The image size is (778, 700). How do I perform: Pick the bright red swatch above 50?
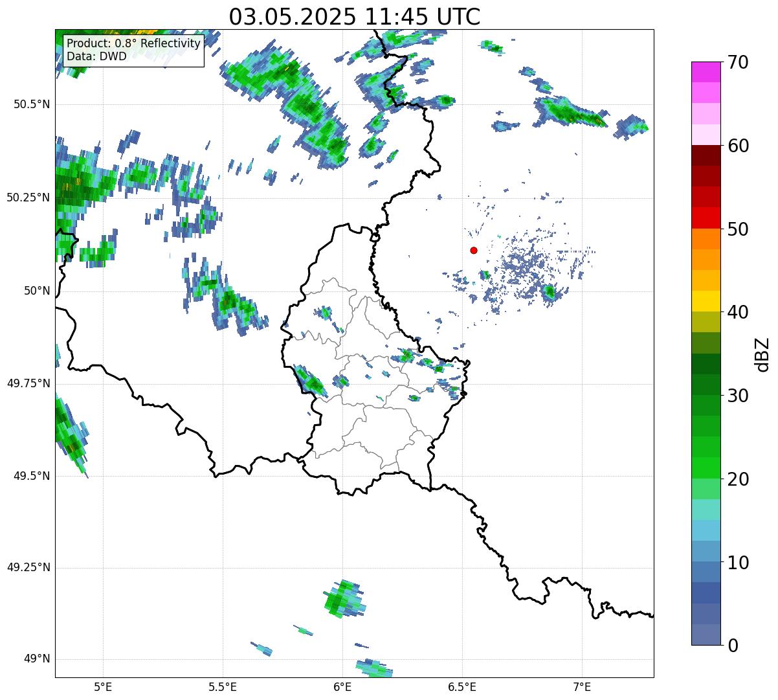pos(706,218)
